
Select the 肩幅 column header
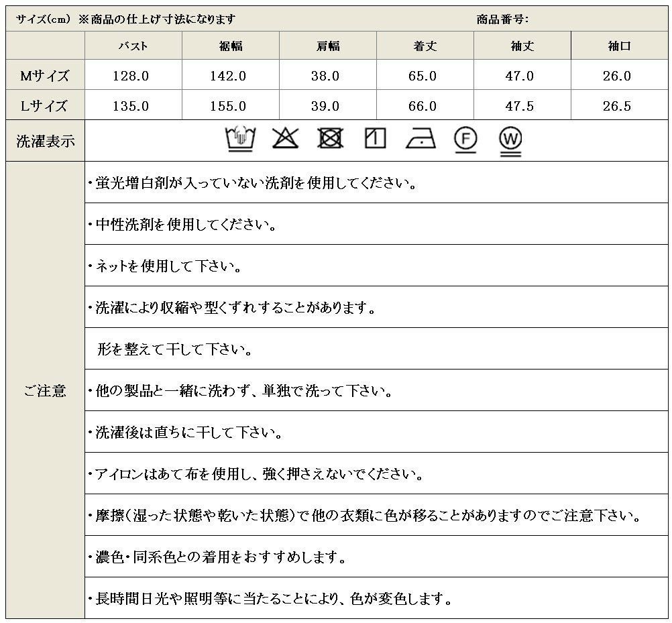[328, 46]
